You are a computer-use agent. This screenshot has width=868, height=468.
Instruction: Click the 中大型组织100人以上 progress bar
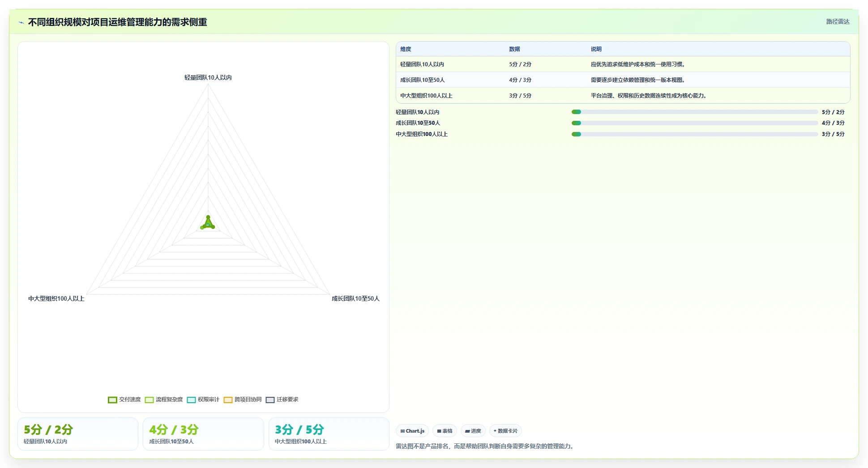tap(695, 134)
